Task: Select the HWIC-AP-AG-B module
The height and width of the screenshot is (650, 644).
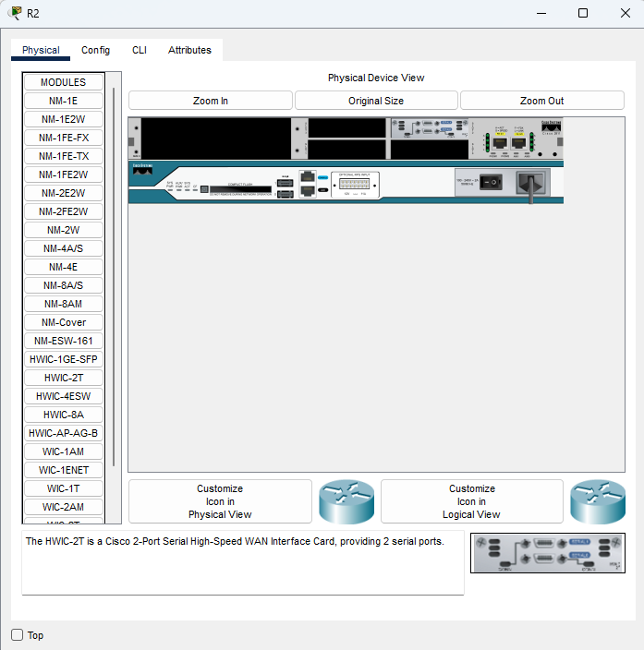Action: 64,433
